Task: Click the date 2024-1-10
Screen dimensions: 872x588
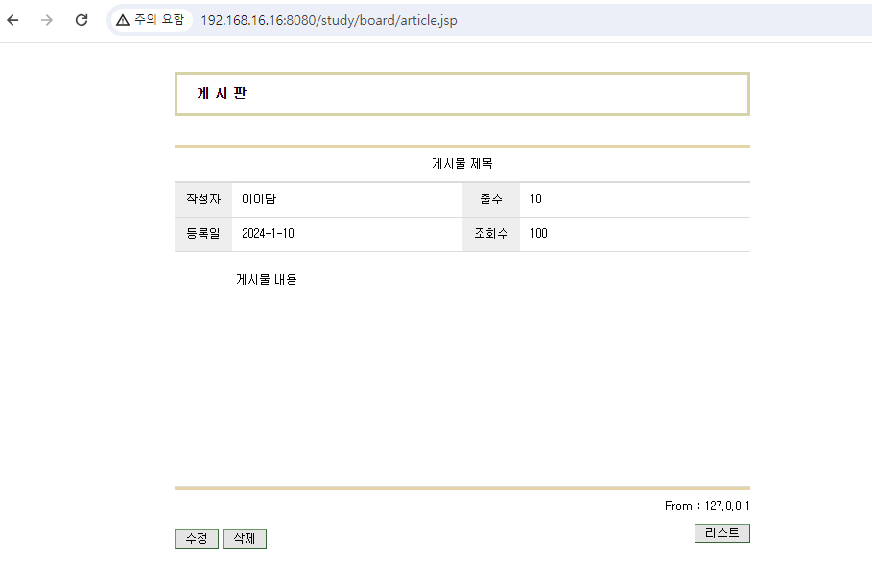Action: [268, 234]
